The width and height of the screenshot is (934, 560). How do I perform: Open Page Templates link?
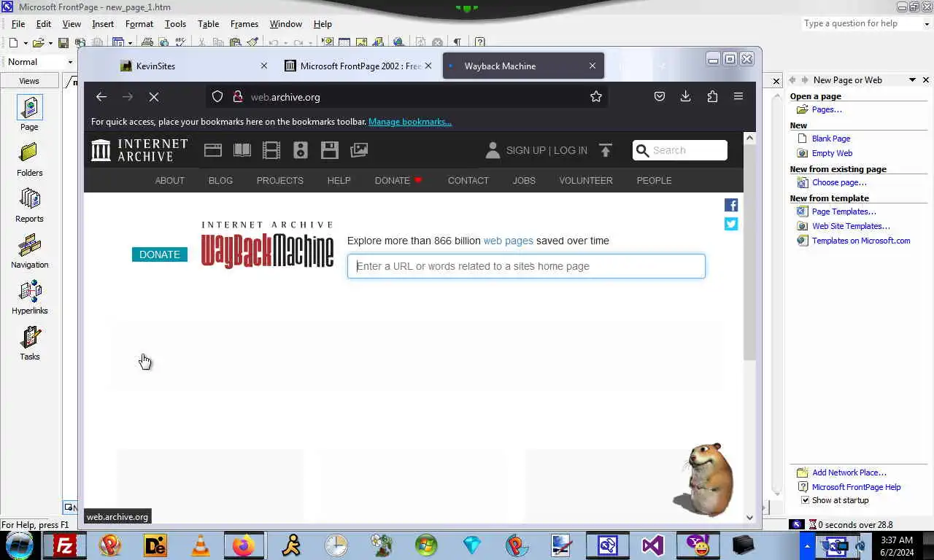click(x=844, y=211)
